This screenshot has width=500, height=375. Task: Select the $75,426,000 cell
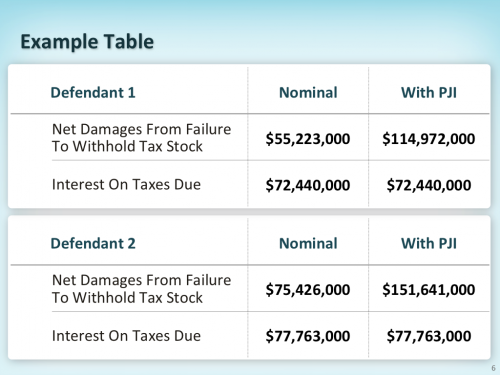pyautogui.click(x=308, y=289)
